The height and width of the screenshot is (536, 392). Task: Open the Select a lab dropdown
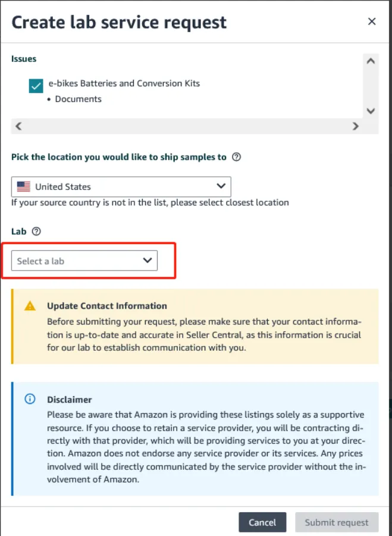tap(84, 260)
